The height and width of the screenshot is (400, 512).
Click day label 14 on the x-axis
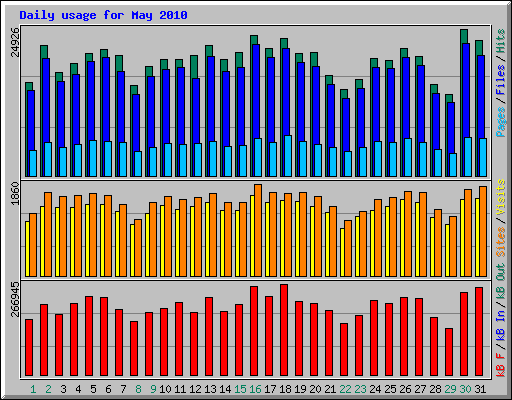click(x=225, y=389)
